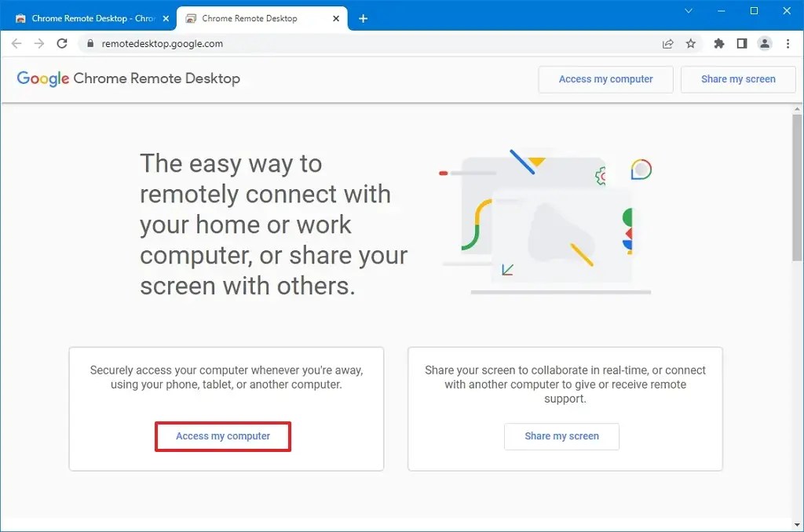Open the browser side panel icon

point(741,44)
